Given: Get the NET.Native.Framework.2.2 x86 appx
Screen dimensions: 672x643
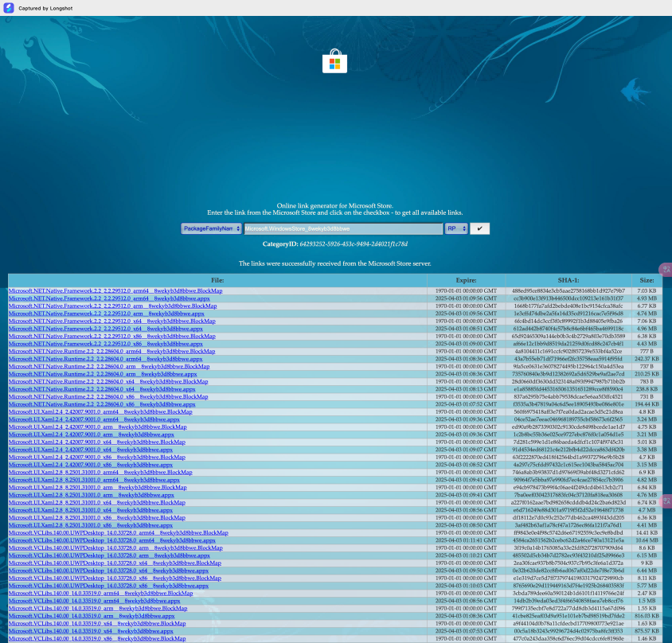Looking at the screenshot, I should (105, 344).
